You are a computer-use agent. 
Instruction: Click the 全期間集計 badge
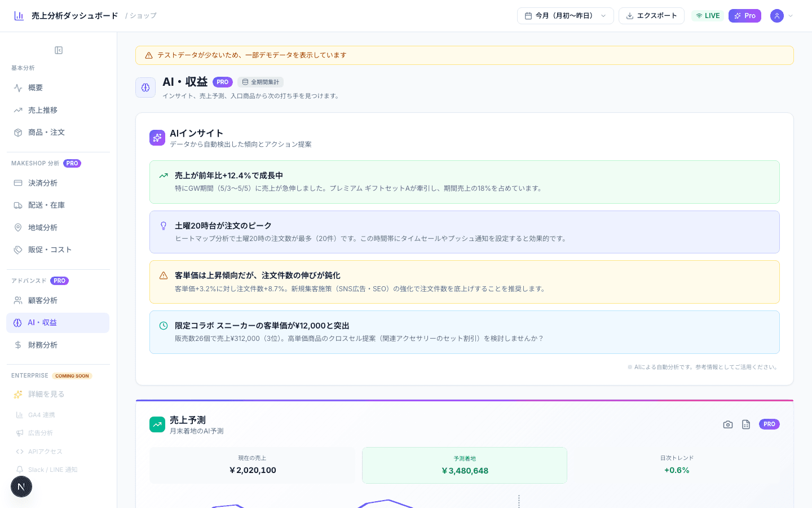[x=261, y=82]
